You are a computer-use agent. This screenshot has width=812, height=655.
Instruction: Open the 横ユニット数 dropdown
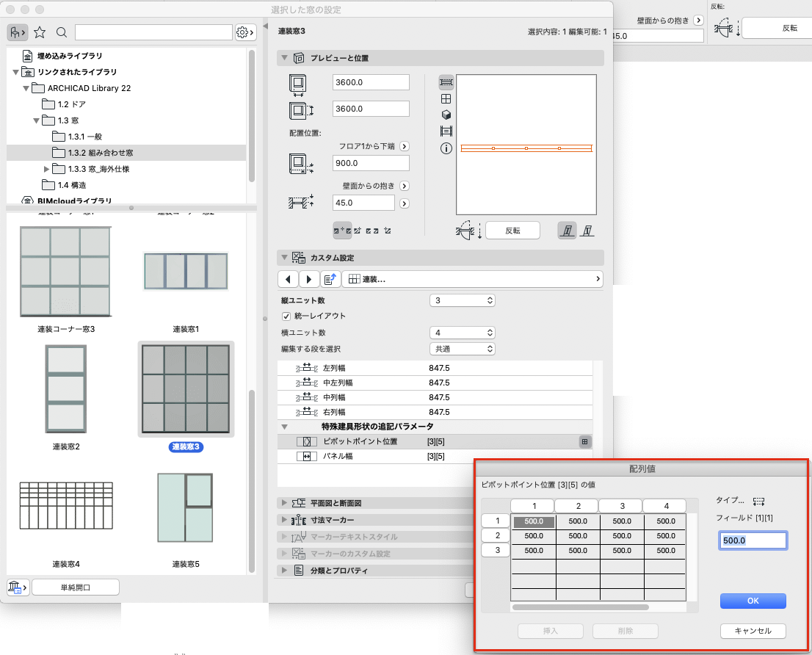tap(463, 333)
